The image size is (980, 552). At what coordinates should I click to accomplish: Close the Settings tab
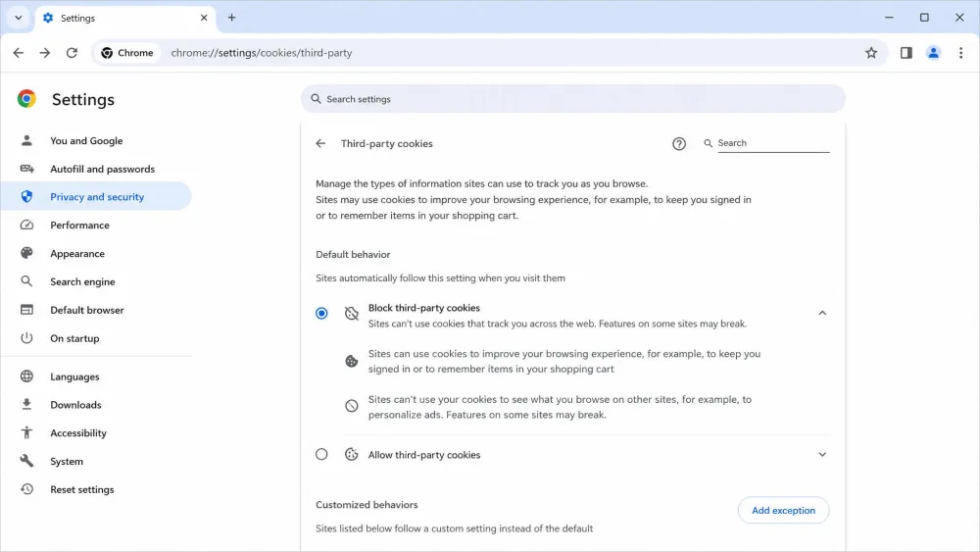204,18
